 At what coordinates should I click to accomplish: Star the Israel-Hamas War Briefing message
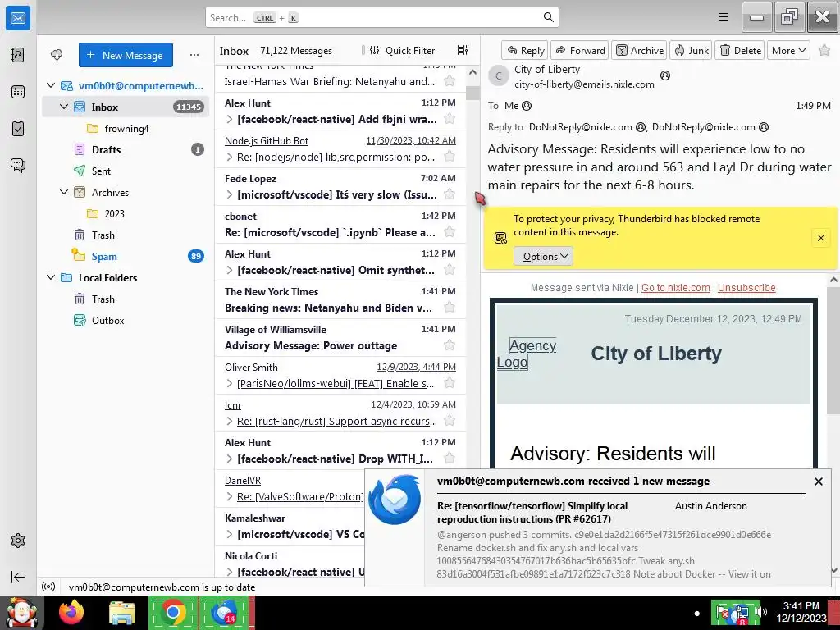point(450,81)
